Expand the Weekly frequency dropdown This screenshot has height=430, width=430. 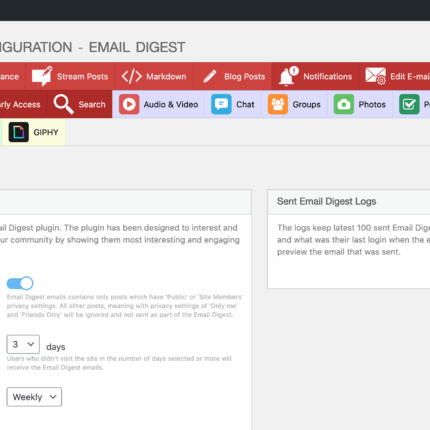(x=34, y=397)
